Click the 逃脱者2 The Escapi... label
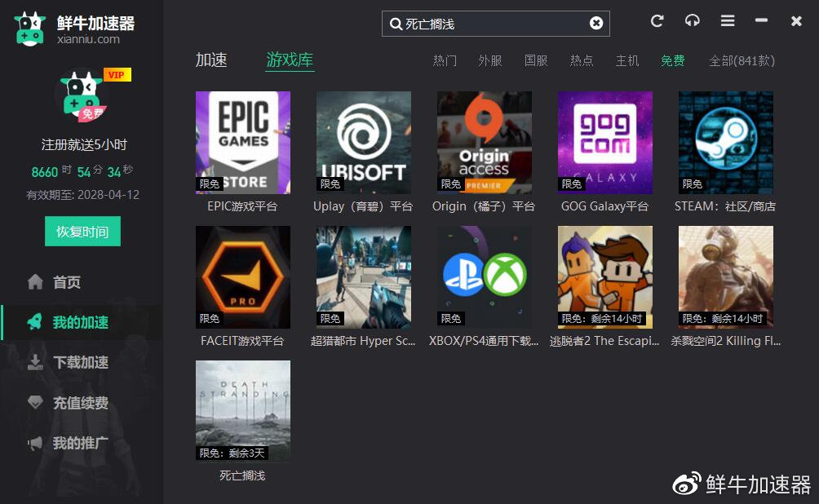This screenshot has width=819, height=504. pos(604,341)
